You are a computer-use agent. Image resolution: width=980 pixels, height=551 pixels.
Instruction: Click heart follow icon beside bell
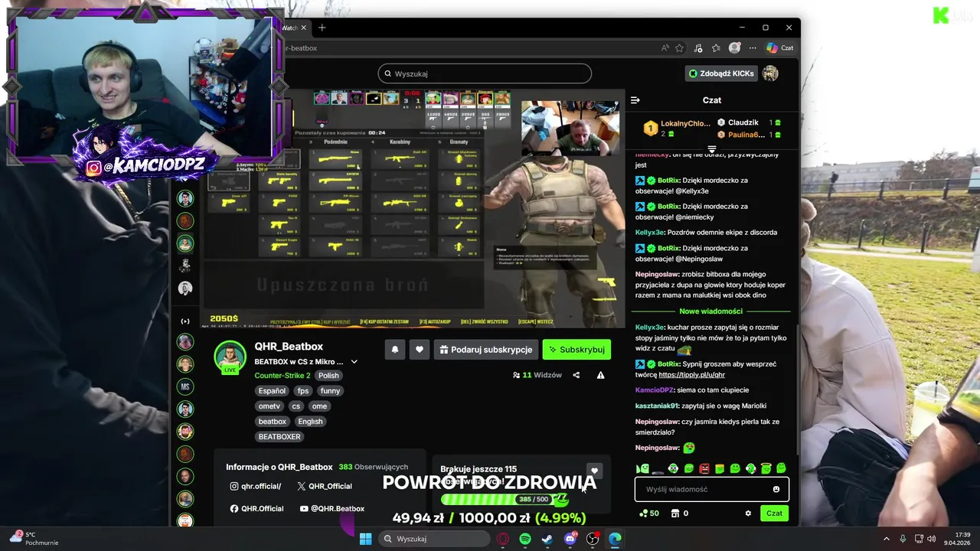click(420, 350)
